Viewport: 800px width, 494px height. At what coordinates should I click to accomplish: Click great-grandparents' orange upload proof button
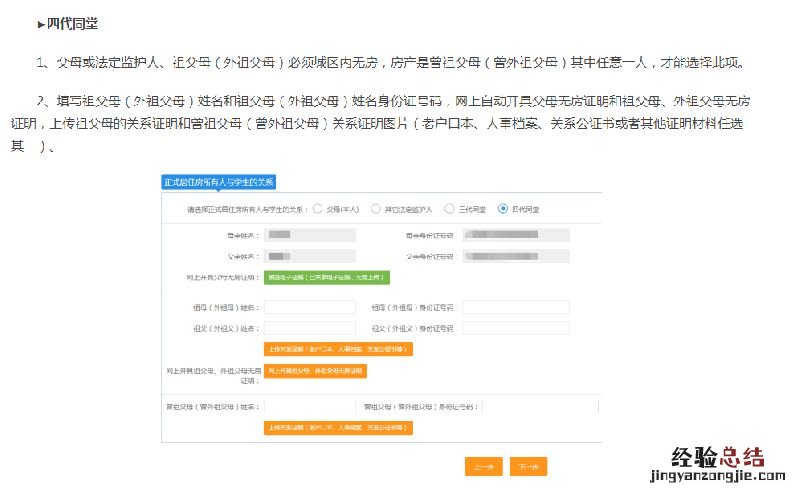(x=338, y=428)
